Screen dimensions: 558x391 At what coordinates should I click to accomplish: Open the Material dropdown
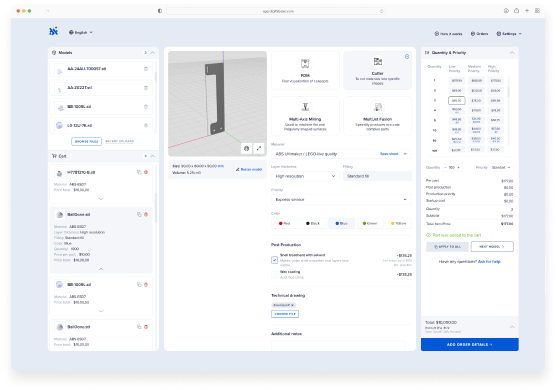(341, 154)
